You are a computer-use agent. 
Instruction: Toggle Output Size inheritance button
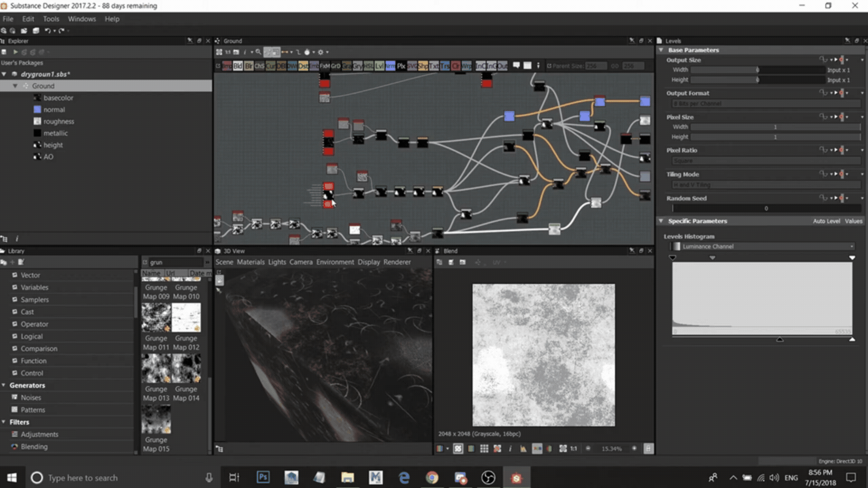point(841,60)
